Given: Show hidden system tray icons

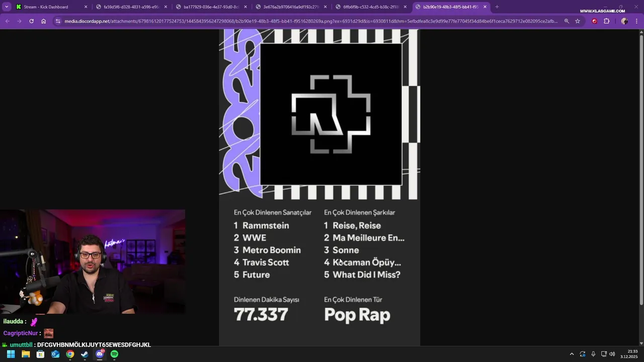Looking at the screenshot, I should pos(572,354).
